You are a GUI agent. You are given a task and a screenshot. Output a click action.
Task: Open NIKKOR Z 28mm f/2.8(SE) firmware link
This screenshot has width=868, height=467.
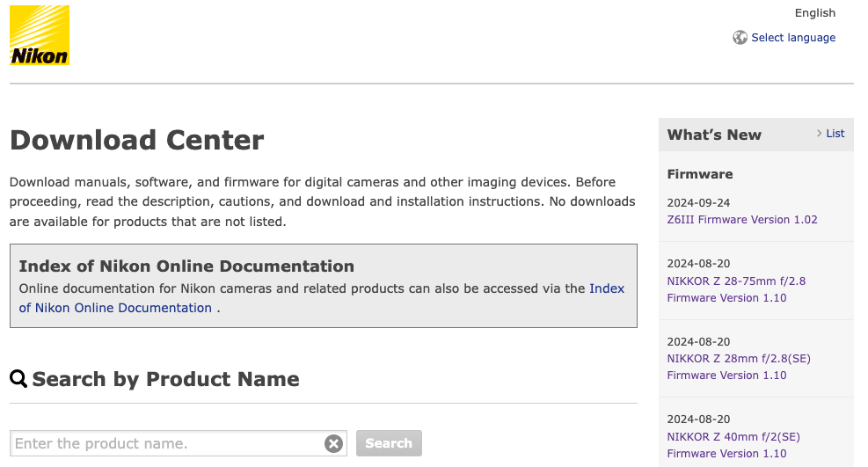(739, 367)
